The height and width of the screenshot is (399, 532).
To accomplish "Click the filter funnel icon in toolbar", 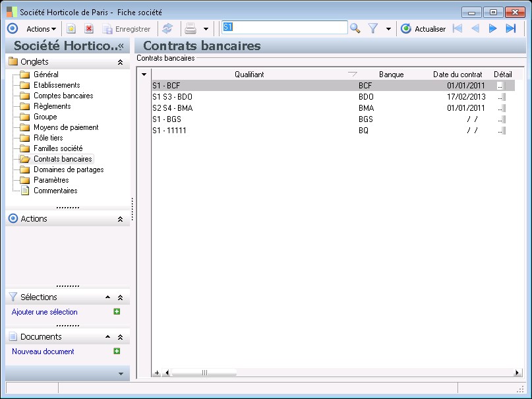I will (373, 28).
